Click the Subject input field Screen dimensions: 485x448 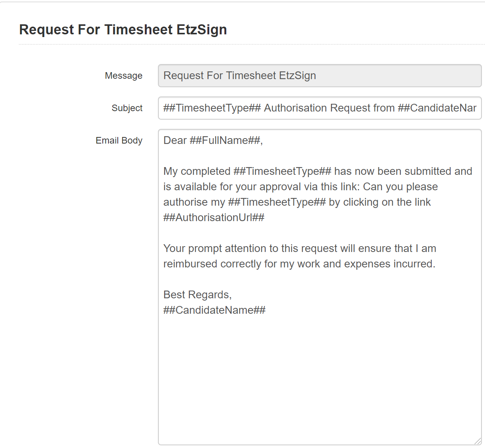click(320, 108)
